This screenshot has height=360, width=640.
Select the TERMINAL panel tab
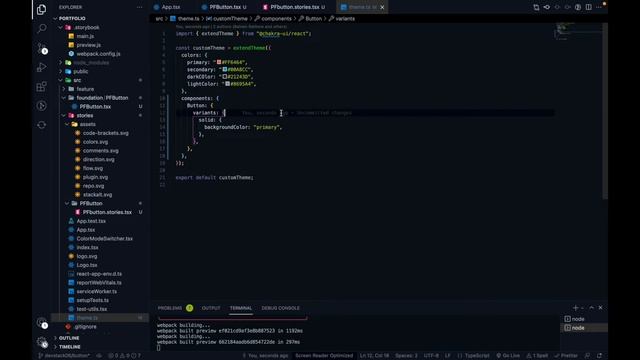(240, 308)
